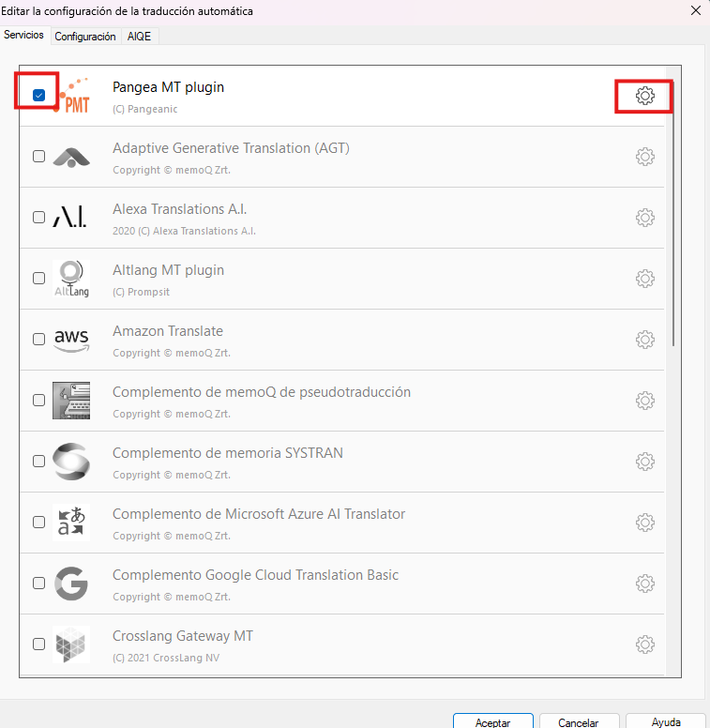Open settings gear for pseudotraducción plugin
This screenshot has height=728, width=710.
[644, 401]
